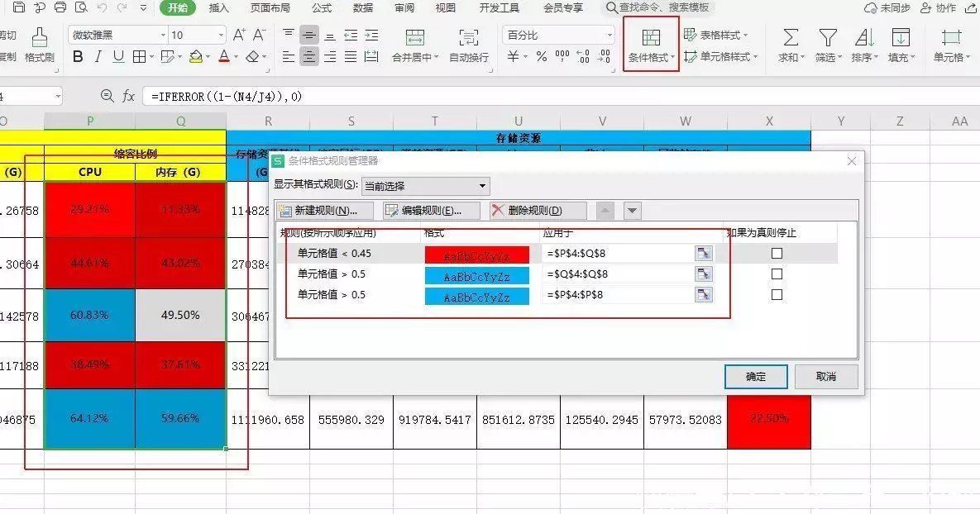Viewport: 980px width, 514px height.
Task: Click the OK (确定) button
Action: pyautogui.click(x=756, y=377)
